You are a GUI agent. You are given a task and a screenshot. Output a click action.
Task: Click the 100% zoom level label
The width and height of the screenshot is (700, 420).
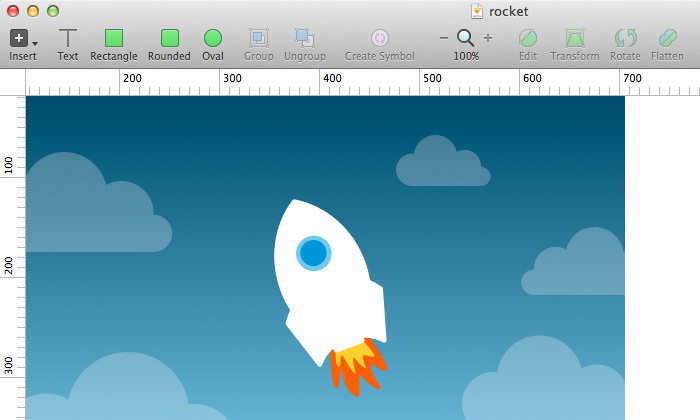[466, 56]
